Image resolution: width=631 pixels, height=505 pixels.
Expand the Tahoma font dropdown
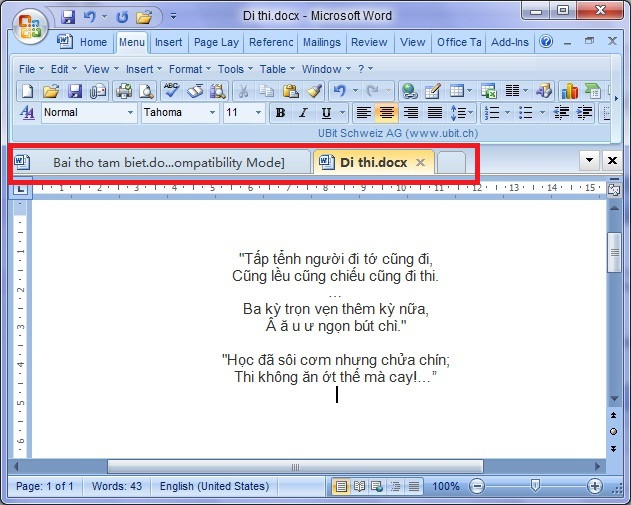coord(212,113)
